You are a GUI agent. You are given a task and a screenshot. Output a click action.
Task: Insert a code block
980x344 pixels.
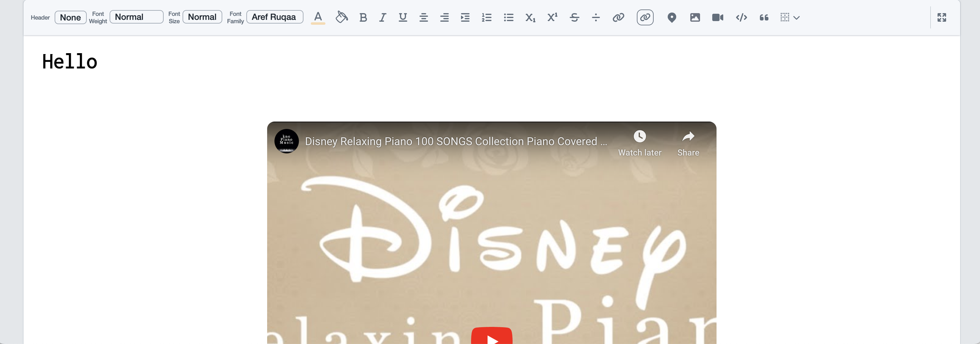[741, 17]
